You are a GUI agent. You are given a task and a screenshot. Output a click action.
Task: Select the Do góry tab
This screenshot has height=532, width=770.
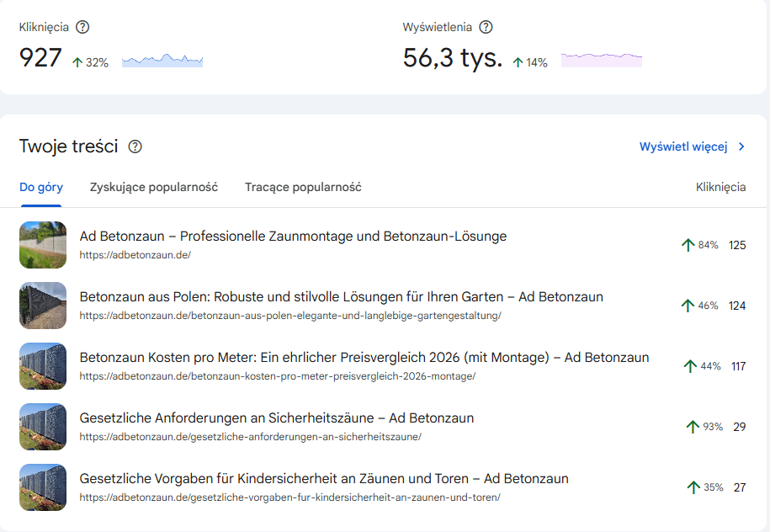click(40, 187)
